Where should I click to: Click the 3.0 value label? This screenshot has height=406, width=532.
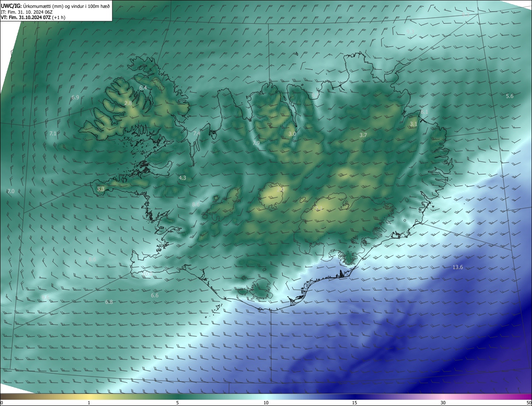[292, 134]
